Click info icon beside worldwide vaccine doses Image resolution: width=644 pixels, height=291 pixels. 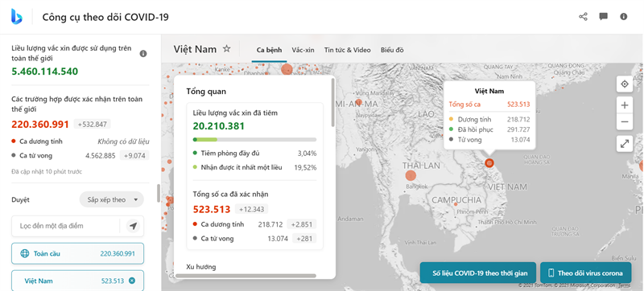[x=143, y=54]
